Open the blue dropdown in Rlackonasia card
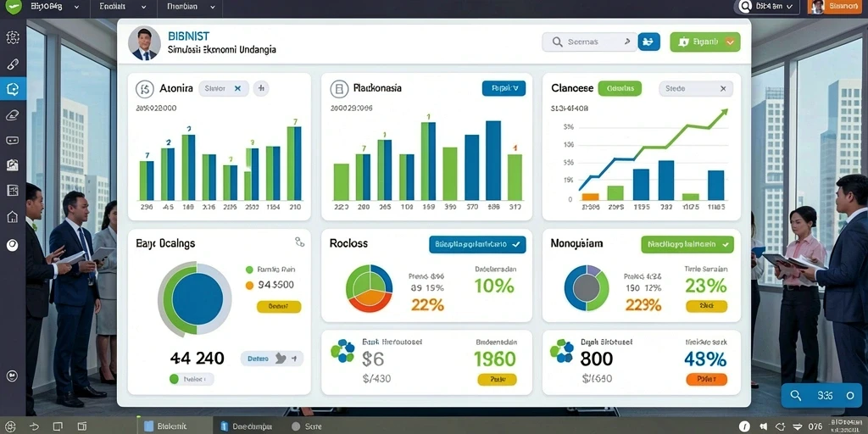This screenshot has width=868, height=434. (504, 88)
